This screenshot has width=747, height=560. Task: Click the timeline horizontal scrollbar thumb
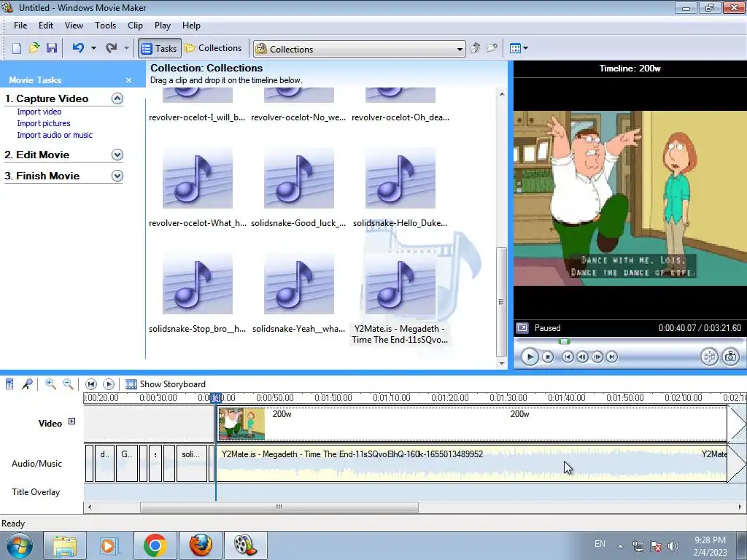coord(279,507)
